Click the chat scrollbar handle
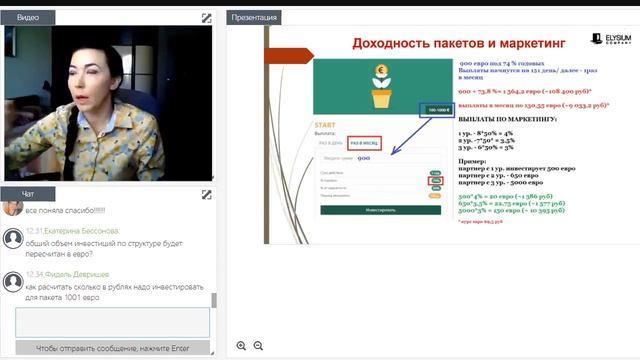Screen dimensions: 640x360 [x=214, y=300]
